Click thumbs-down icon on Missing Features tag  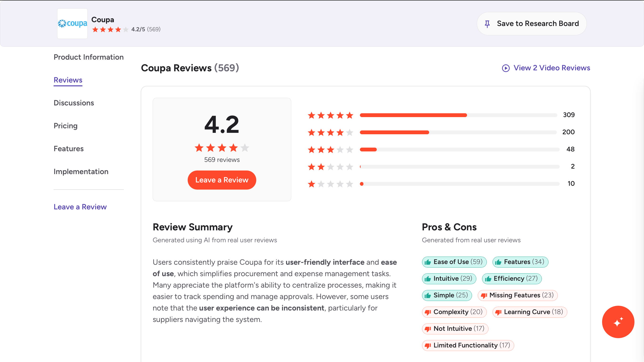click(484, 295)
